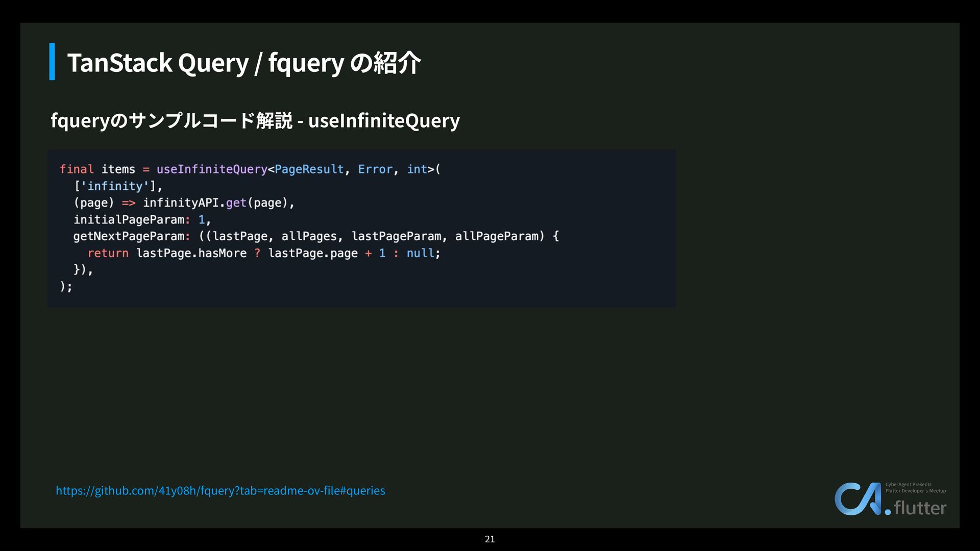Click the slide page number 21

(490, 539)
